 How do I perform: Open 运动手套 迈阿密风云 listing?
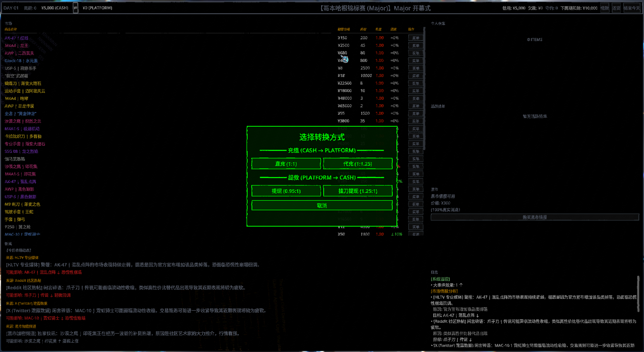[25, 91]
